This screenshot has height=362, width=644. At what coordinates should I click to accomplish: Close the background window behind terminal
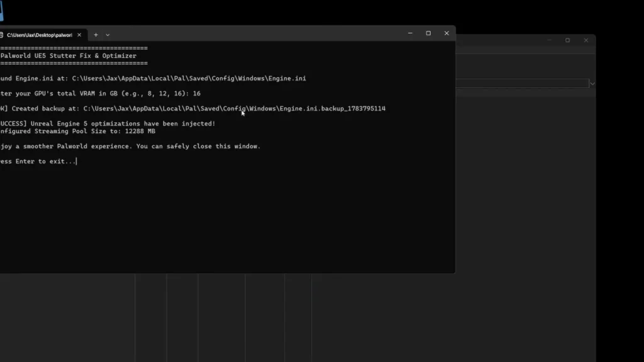586,40
